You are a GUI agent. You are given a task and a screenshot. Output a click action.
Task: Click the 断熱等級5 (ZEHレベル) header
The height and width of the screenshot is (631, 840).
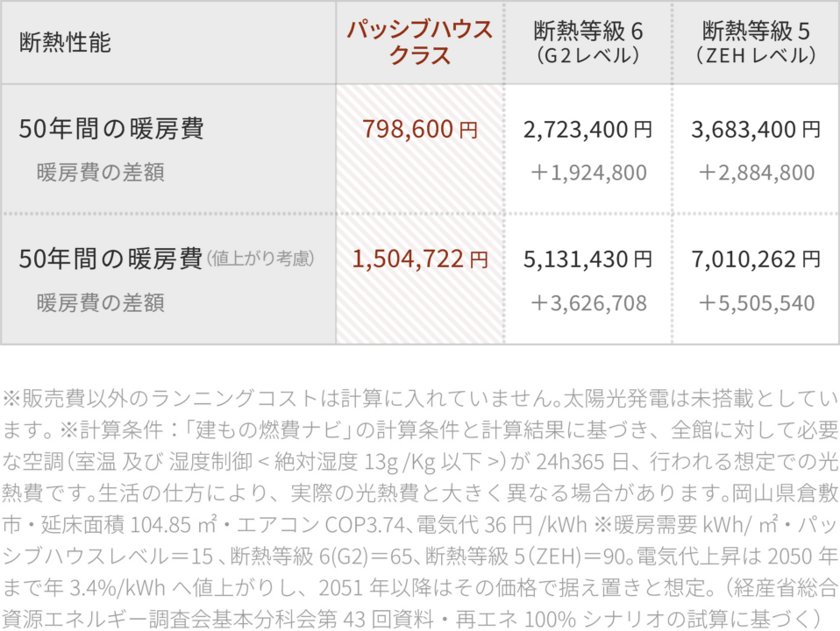(756, 42)
